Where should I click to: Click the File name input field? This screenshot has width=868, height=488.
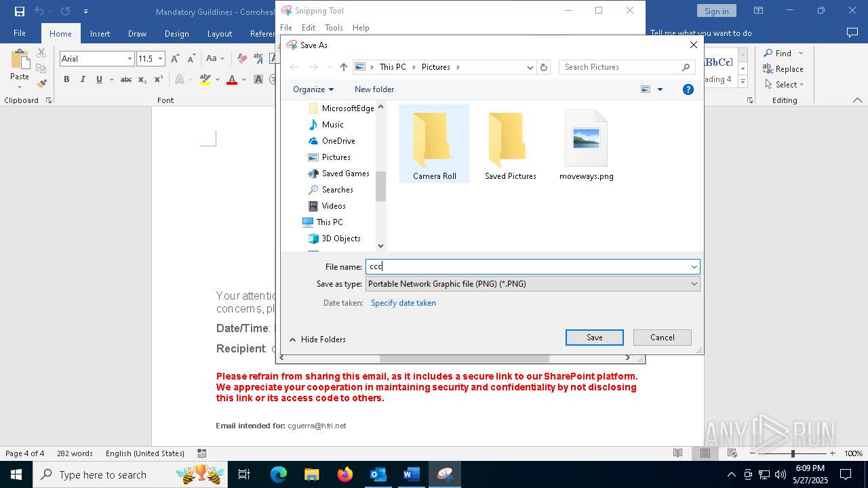(532, 266)
